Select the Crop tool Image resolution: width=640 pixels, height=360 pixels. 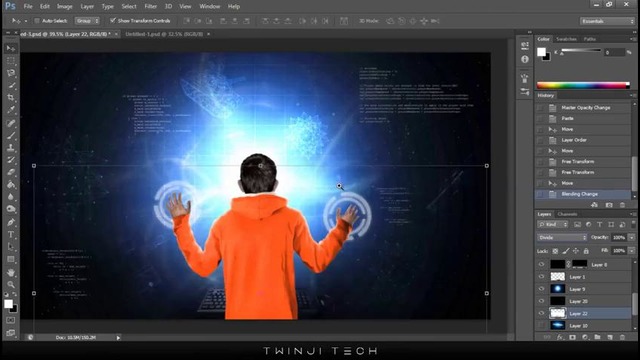click(x=11, y=98)
